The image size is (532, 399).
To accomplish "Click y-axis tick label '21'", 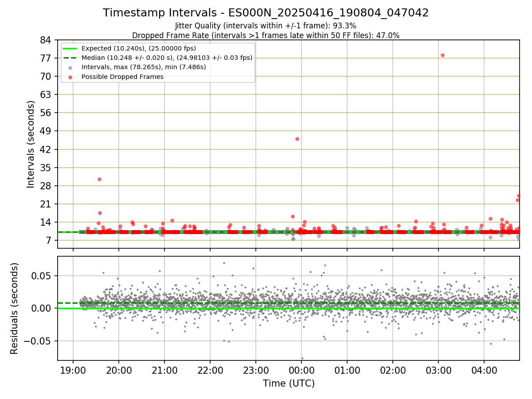I will [46, 204].
